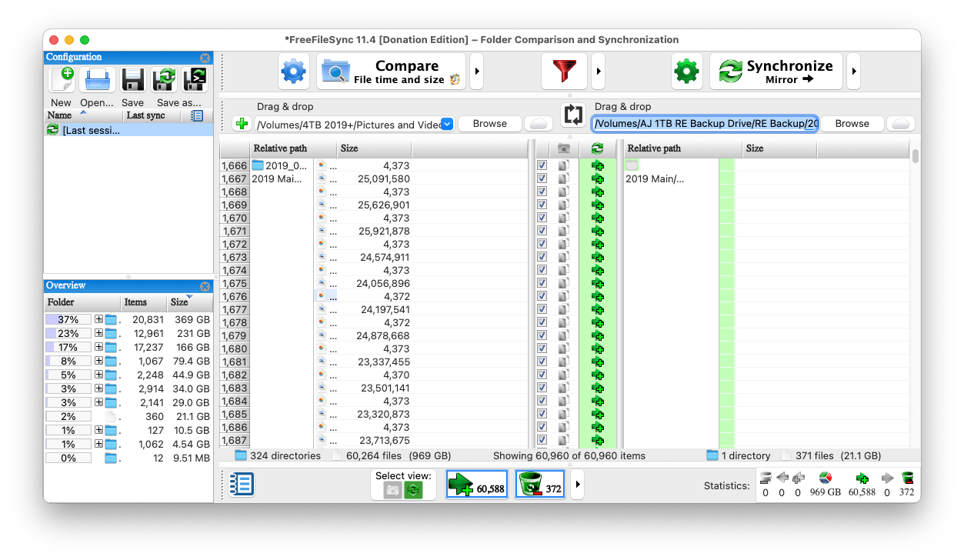Open filter options dropdown arrow
Screen dimensions: 964x560
(599, 72)
